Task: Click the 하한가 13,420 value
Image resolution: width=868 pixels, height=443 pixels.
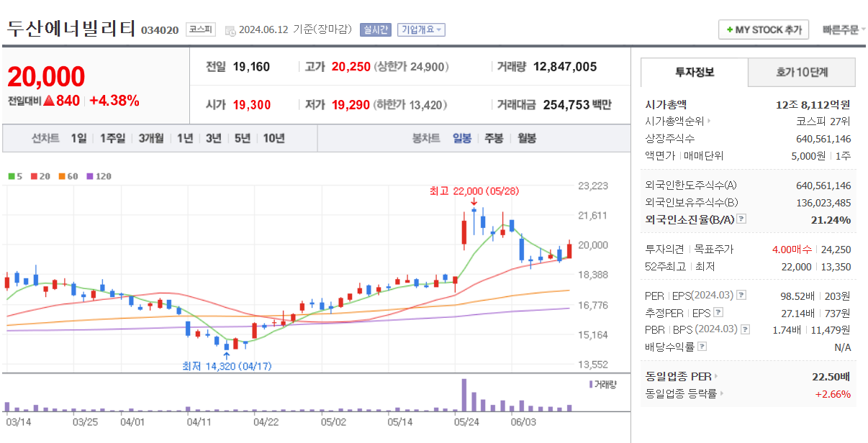Action: 428,105
